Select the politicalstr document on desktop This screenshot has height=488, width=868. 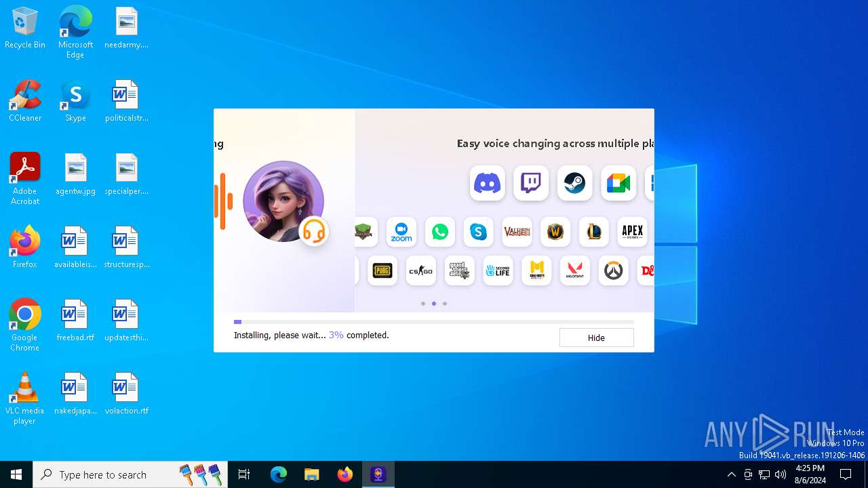click(126, 102)
